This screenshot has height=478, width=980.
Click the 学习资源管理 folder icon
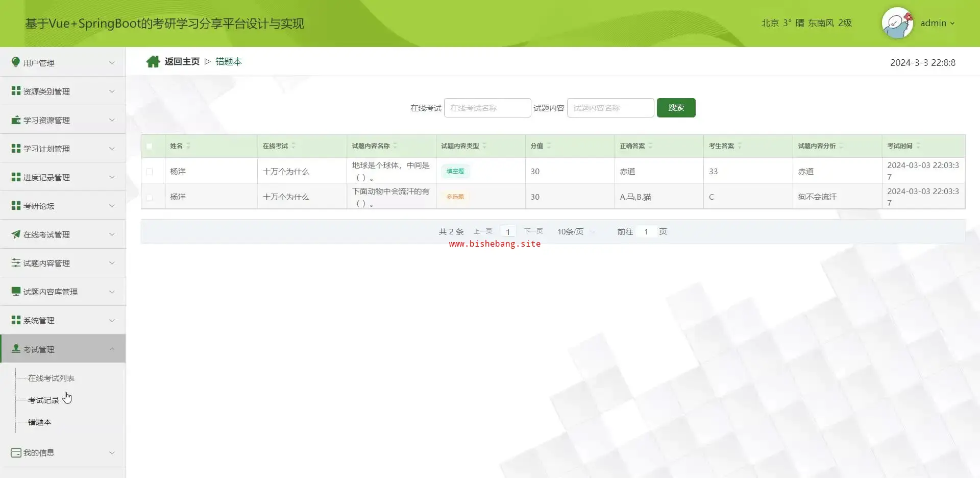click(x=16, y=119)
